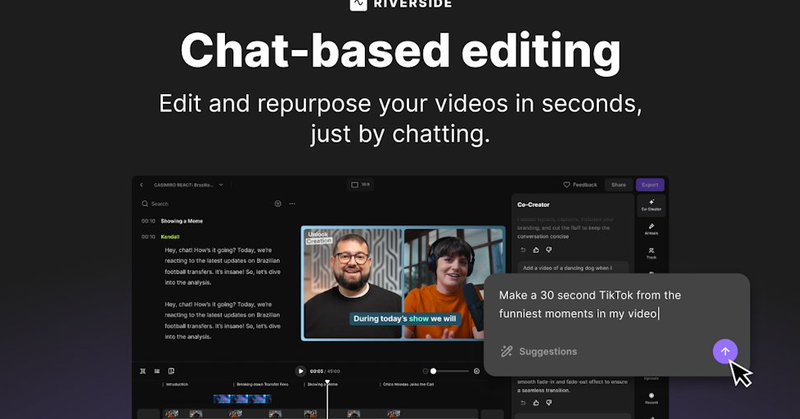Image resolution: width=800 pixels, height=419 pixels.
Task: Click the back arrow beside the project title
Action: click(141, 185)
